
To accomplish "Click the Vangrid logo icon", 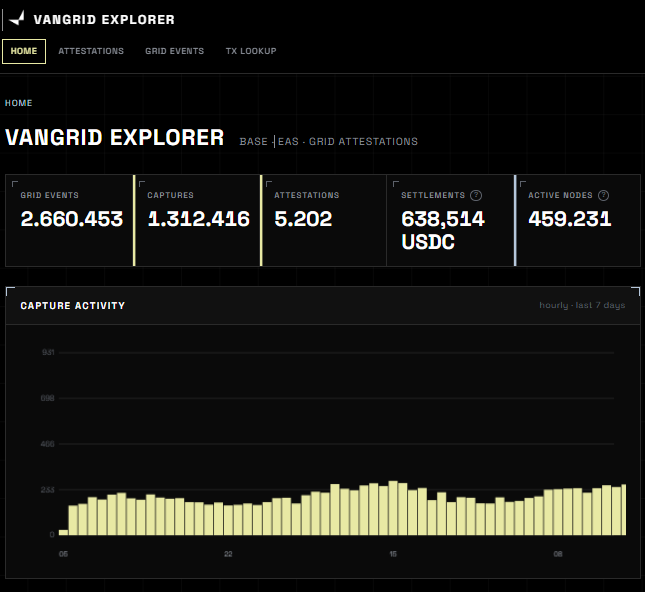I will (17, 19).
